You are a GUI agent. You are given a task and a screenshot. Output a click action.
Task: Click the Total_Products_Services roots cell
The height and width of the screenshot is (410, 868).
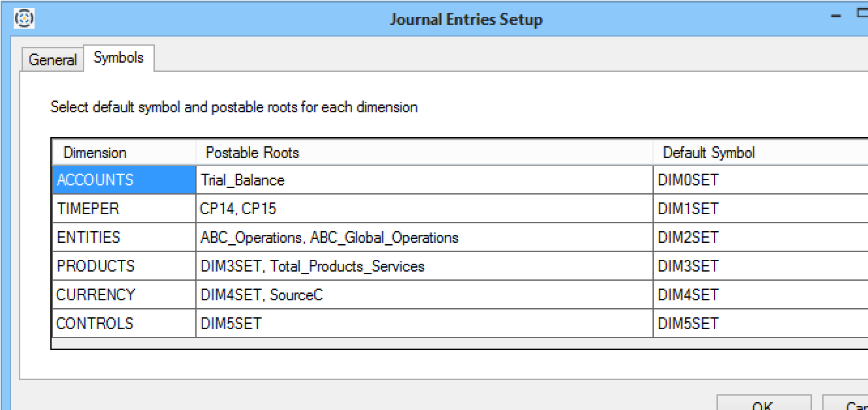pos(424,266)
